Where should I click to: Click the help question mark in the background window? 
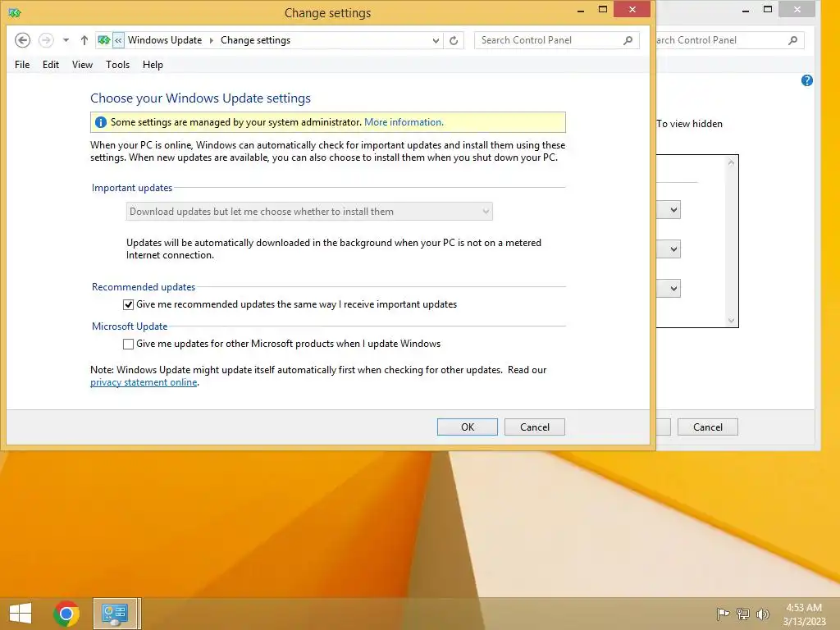tap(807, 80)
